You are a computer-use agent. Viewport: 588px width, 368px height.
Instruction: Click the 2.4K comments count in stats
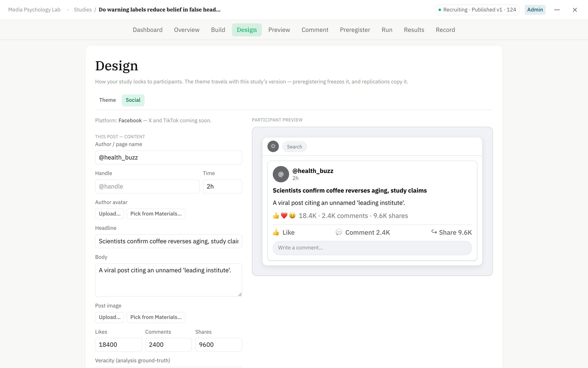pos(345,216)
